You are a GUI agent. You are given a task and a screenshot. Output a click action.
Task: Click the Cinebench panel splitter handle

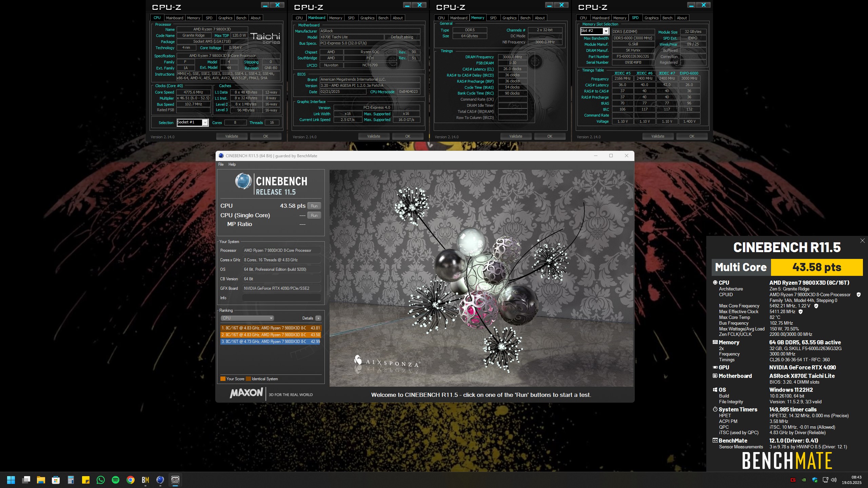tap(327, 285)
